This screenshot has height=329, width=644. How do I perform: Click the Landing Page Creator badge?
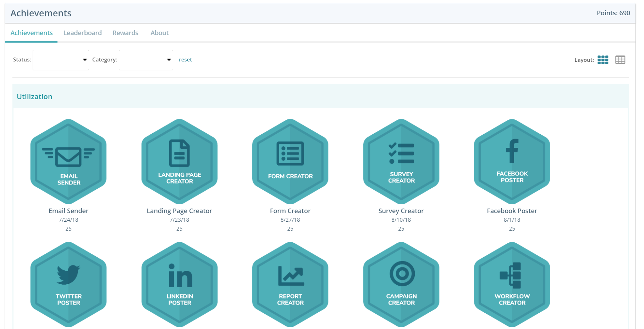pyautogui.click(x=180, y=161)
